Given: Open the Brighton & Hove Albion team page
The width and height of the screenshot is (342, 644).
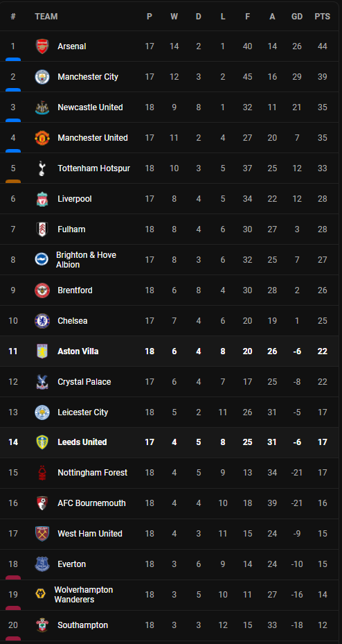Looking at the screenshot, I should 86,260.
